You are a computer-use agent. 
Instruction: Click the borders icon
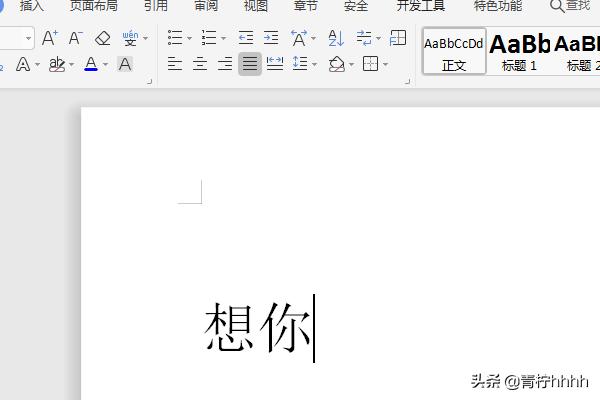click(x=370, y=64)
